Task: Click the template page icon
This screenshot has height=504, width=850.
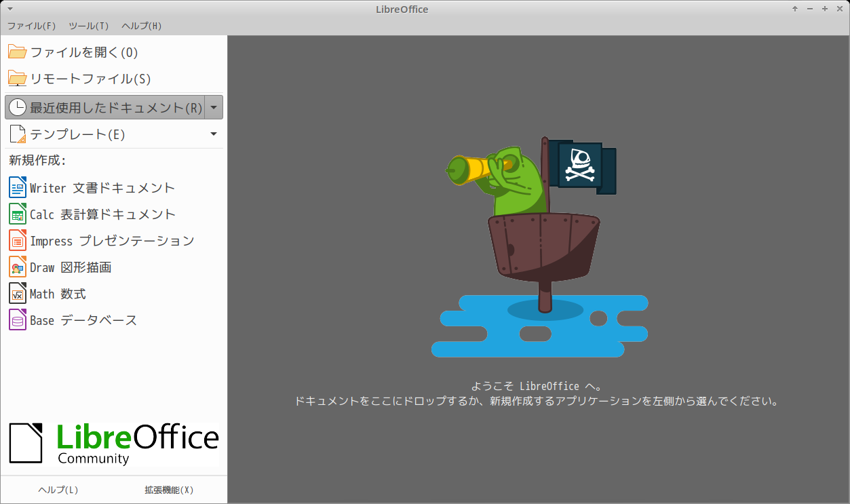Action: click(x=17, y=134)
